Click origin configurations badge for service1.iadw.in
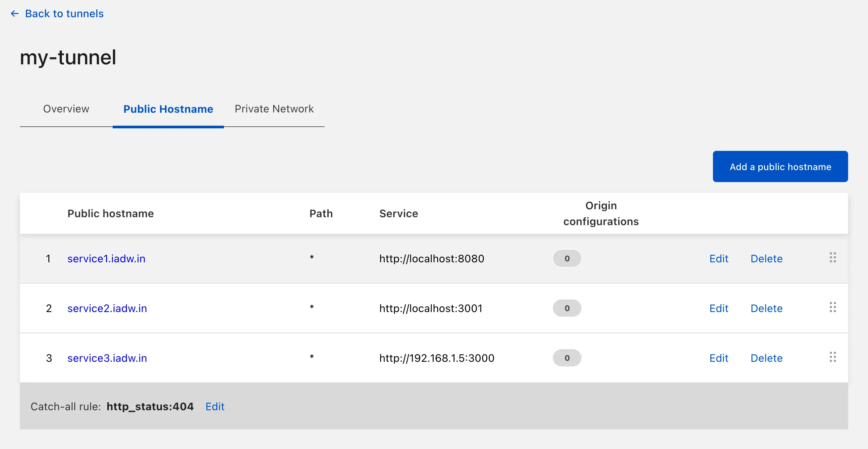The image size is (868, 449). coord(567,258)
